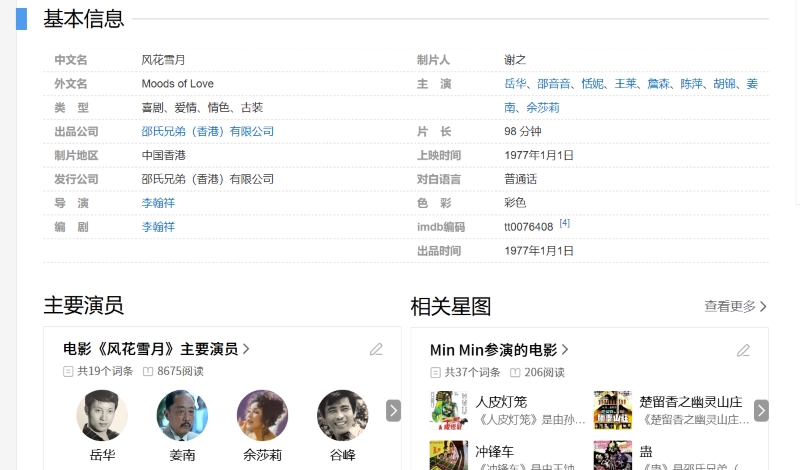Click reference footnote [4] beside imdb code

tap(565, 223)
